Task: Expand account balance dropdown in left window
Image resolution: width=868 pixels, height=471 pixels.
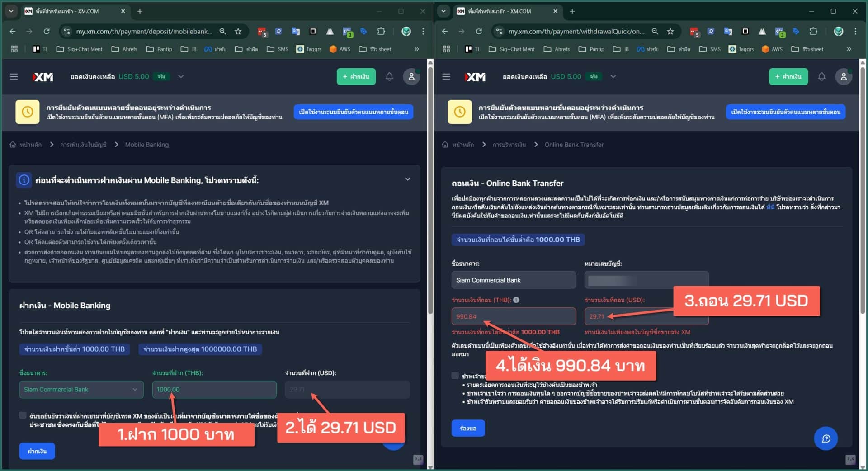Action: click(181, 76)
